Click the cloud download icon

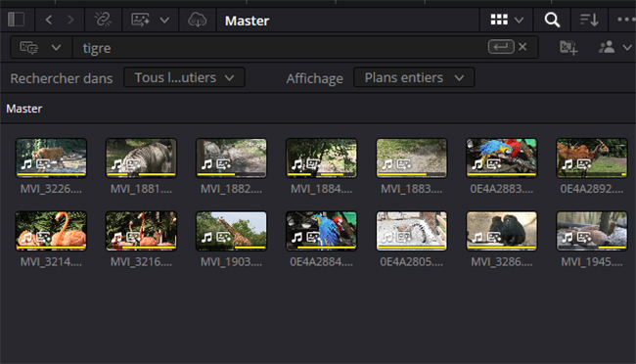(197, 20)
